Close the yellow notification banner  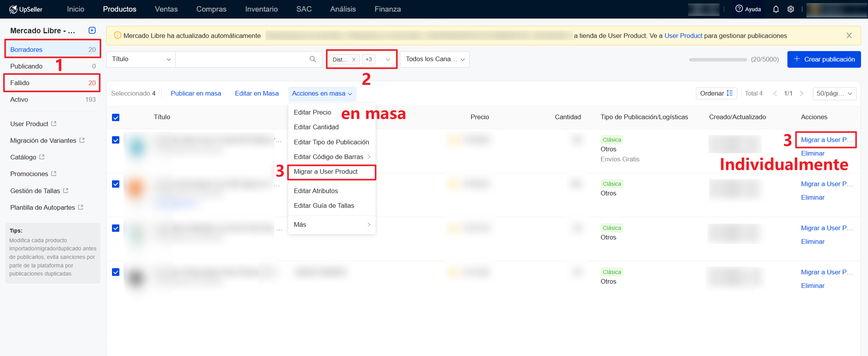click(849, 36)
